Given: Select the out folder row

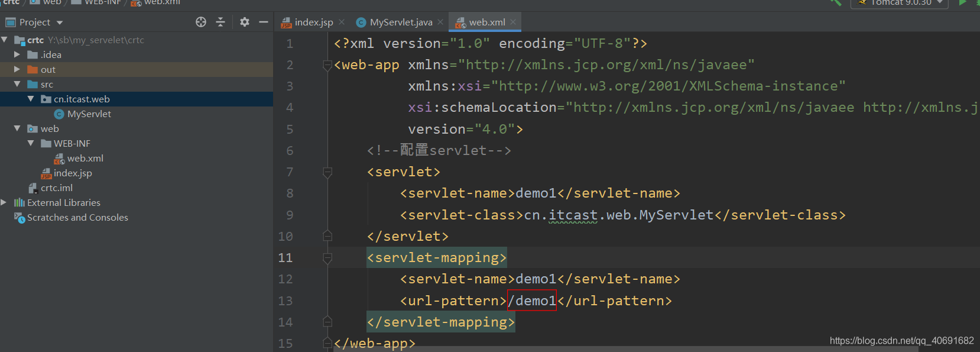Looking at the screenshot, I should [137, 69].
